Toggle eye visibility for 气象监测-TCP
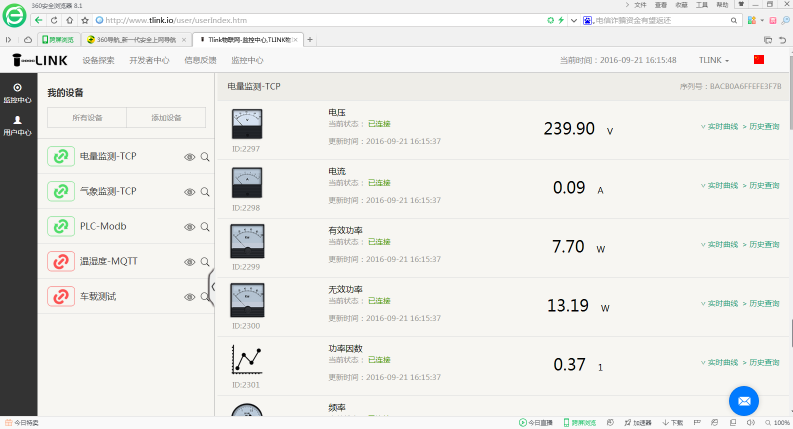 coord(189,192)
